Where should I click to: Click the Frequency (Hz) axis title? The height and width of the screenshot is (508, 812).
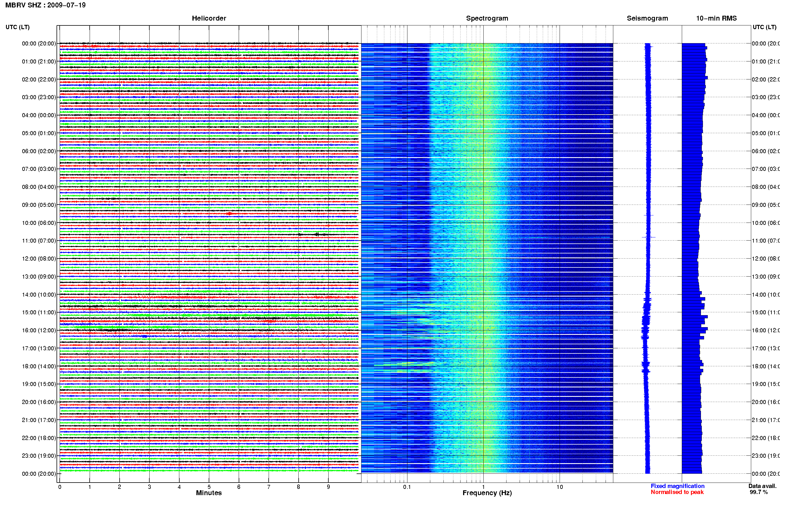[x=487, y=493]
